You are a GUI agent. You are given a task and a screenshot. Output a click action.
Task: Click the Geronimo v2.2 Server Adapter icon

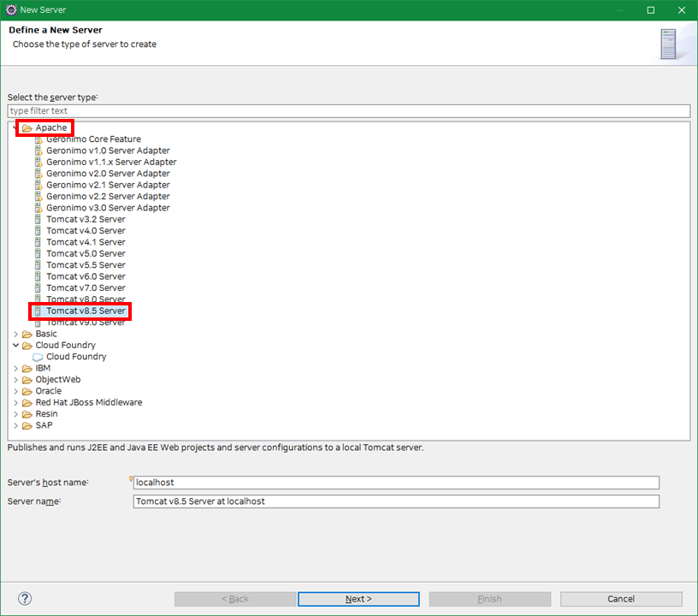tap(38, 196)
